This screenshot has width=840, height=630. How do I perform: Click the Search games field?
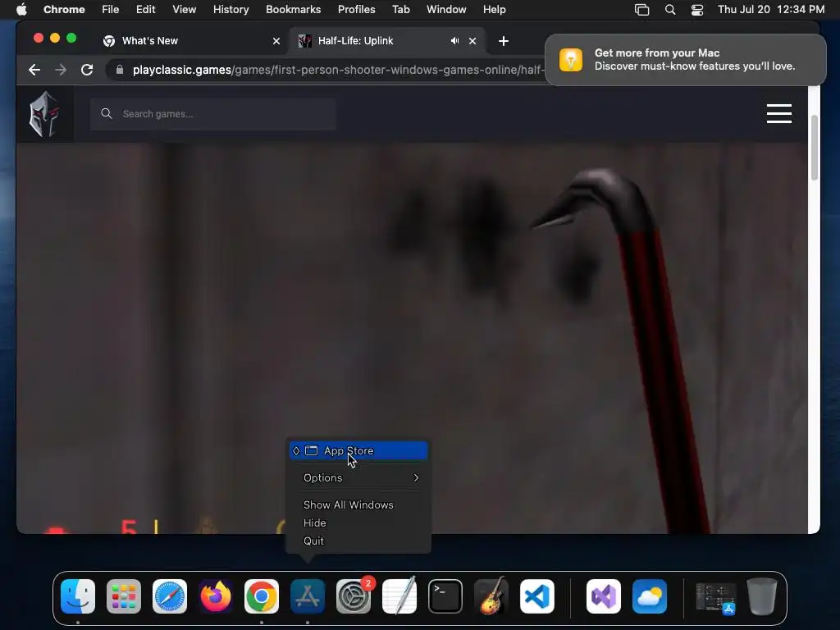tap(213, 113)
